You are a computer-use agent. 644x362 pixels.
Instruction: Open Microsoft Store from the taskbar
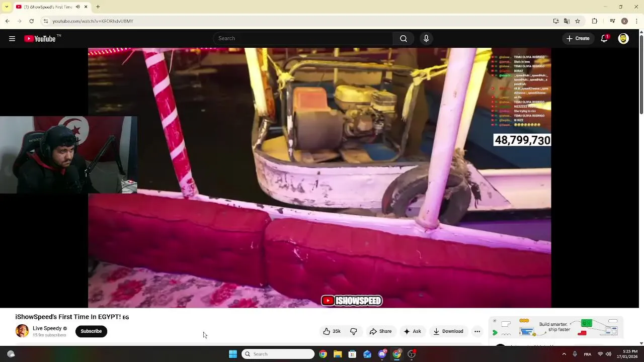coord(352,354)
